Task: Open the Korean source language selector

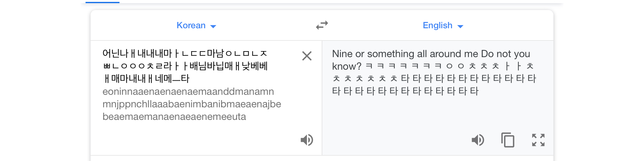Action: [191, 25]
